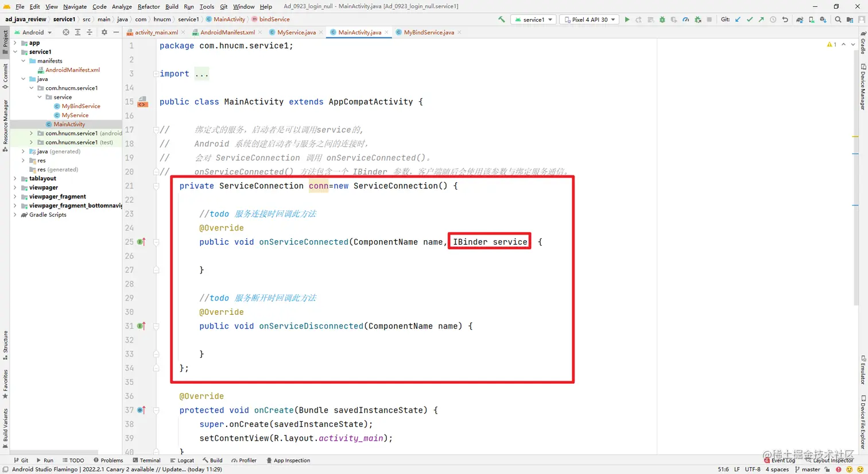Toggle the Structure tool window side tab
Screen dimensions: 868x474
pyautogui.click(x=5, y=345)
